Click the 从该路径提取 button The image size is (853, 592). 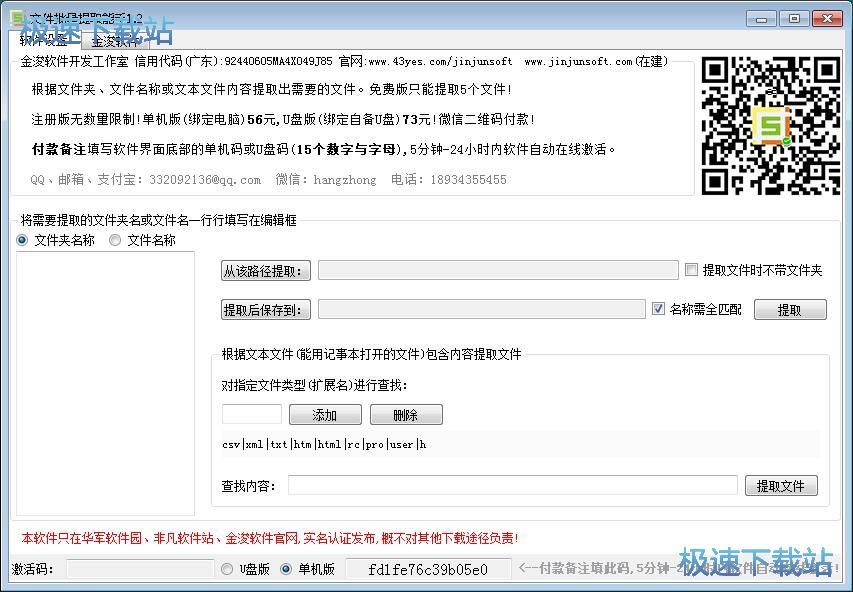click(x=265, y=270)
